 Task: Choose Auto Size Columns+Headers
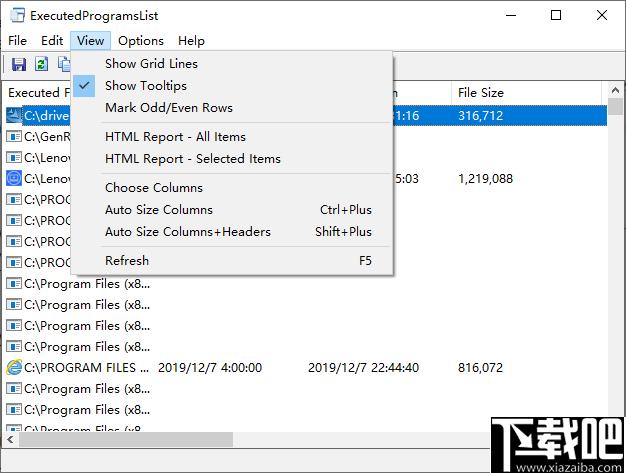232,232
